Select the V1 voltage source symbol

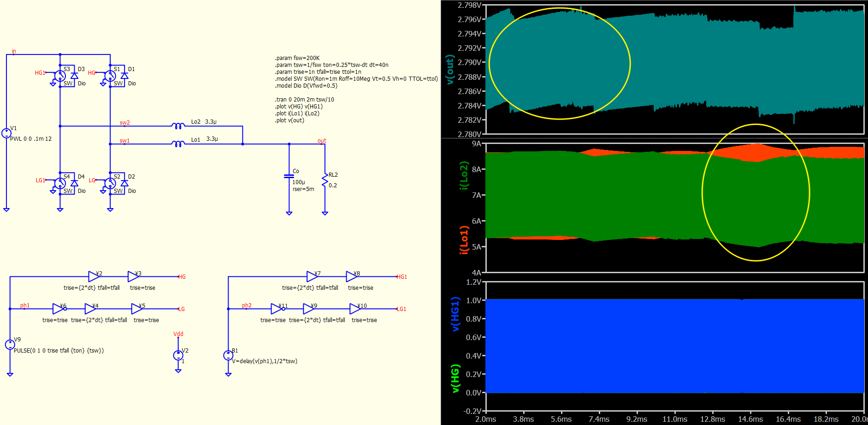pos(6,133)
